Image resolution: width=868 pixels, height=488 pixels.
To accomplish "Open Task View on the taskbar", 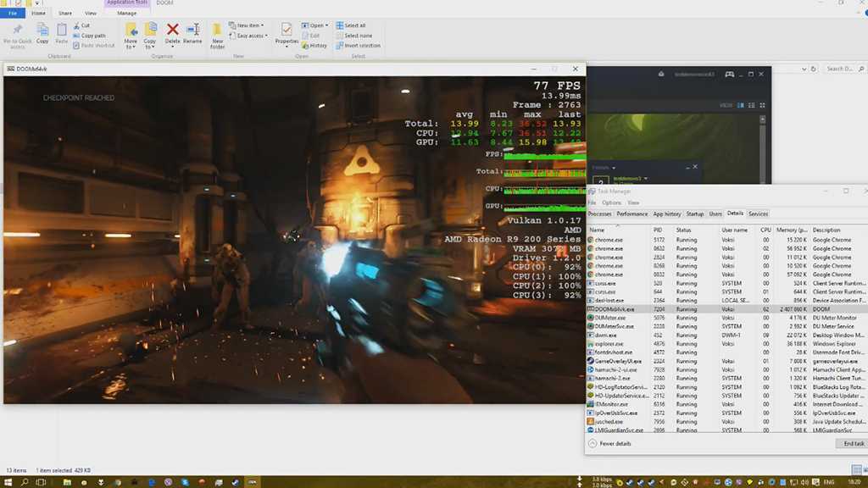I will (41, 482).
